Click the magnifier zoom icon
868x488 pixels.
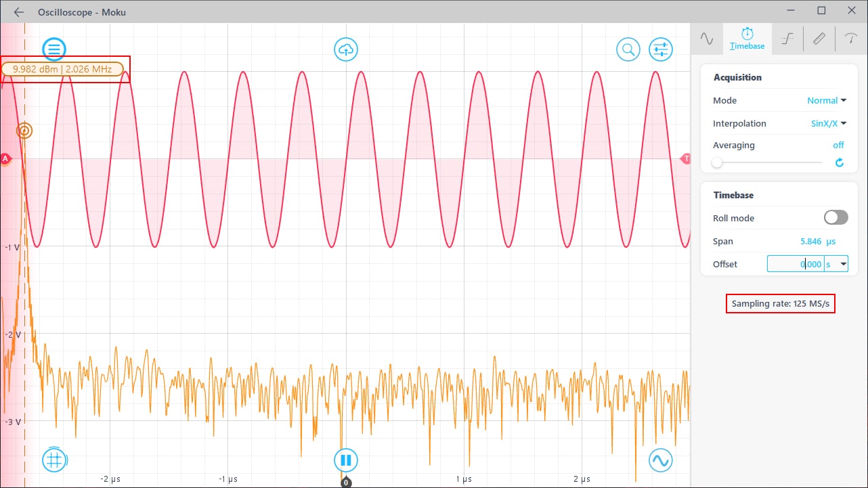(628, 49)
